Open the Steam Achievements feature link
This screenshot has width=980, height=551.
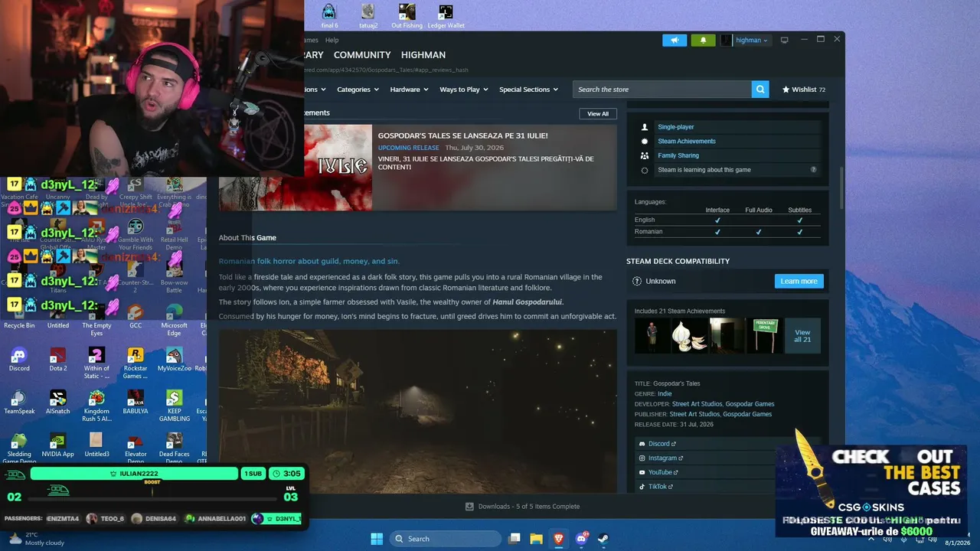[687, 142]
